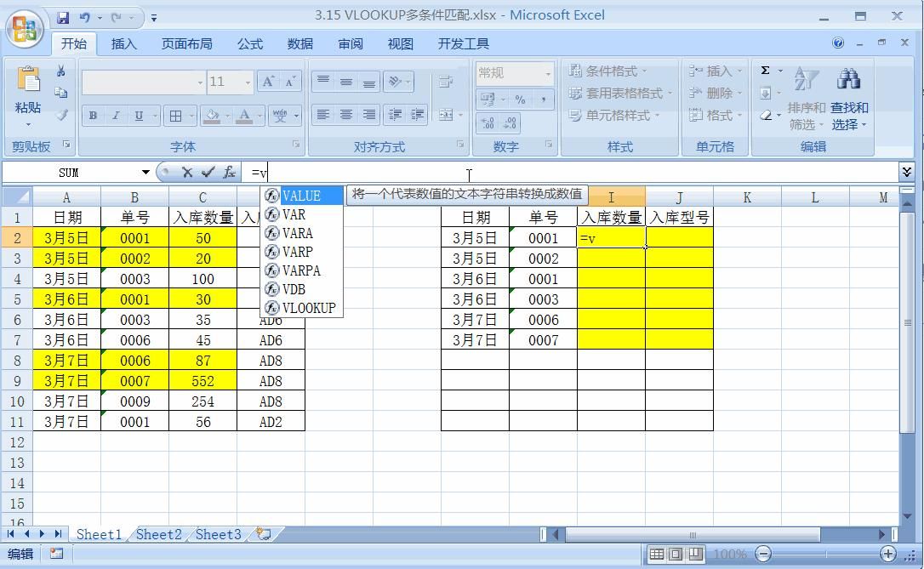Cut selection with scissors icon
The image size is (924, 569).
60,71
